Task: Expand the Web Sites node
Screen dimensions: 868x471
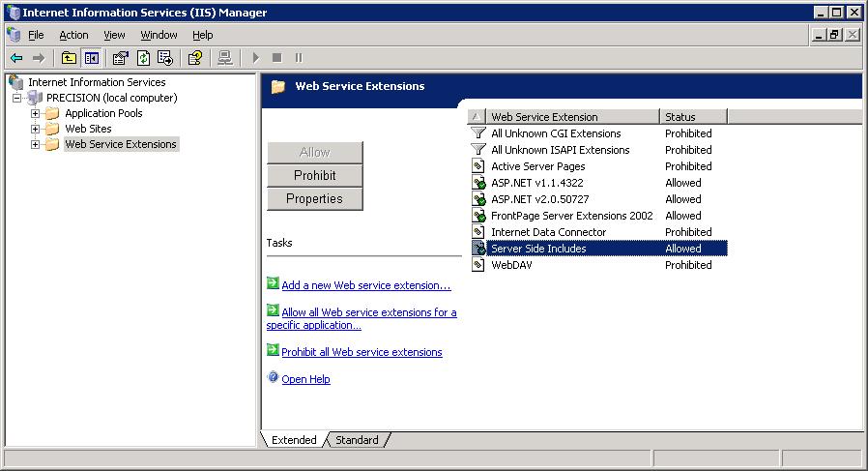Action: 35,129
